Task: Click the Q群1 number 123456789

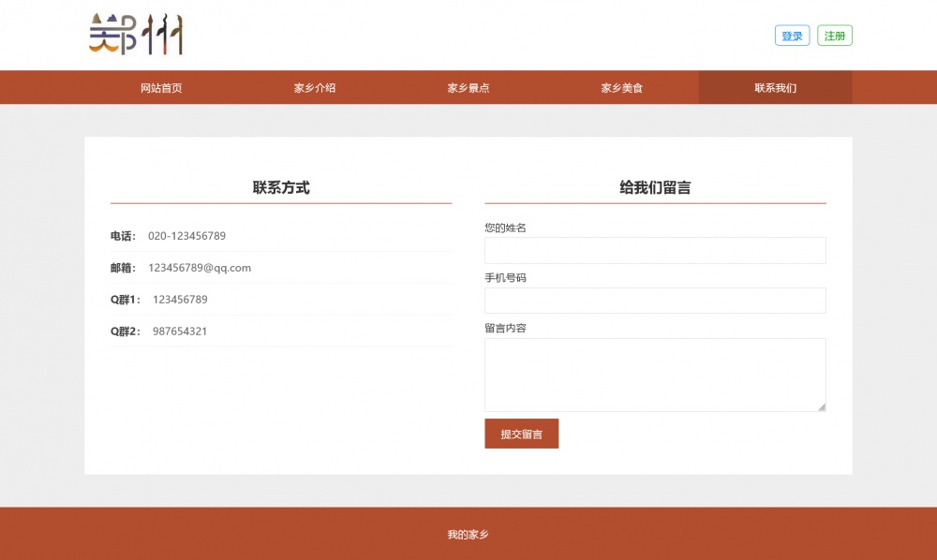Action: 180,300
